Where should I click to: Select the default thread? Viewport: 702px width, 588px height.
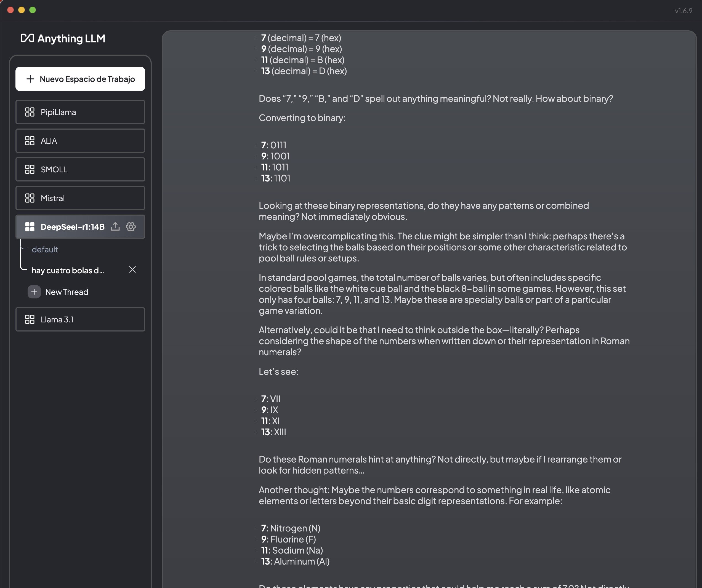45,249
